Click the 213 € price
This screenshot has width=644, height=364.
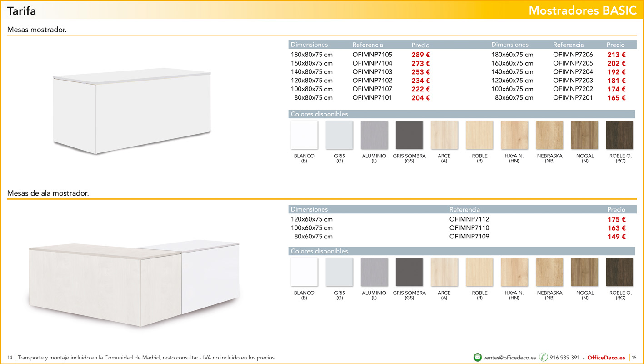pyautogui.click(x=617, y=55)
